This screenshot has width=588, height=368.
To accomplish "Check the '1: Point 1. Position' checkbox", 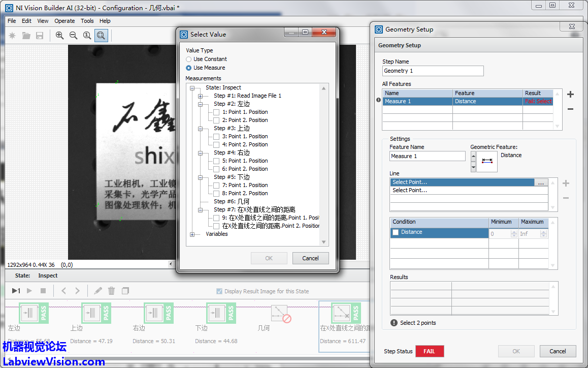I will click(x=217, y=112).
